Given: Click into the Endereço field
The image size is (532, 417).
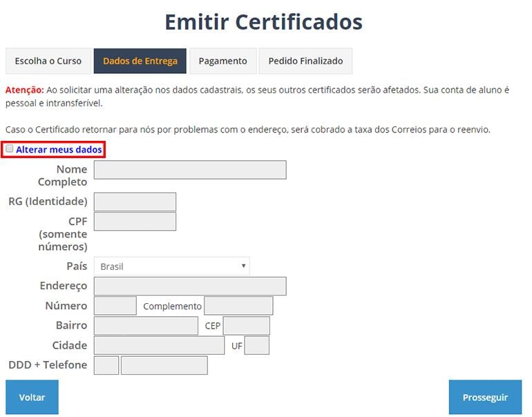Looking at the screenshot, I should click(190, 286).
